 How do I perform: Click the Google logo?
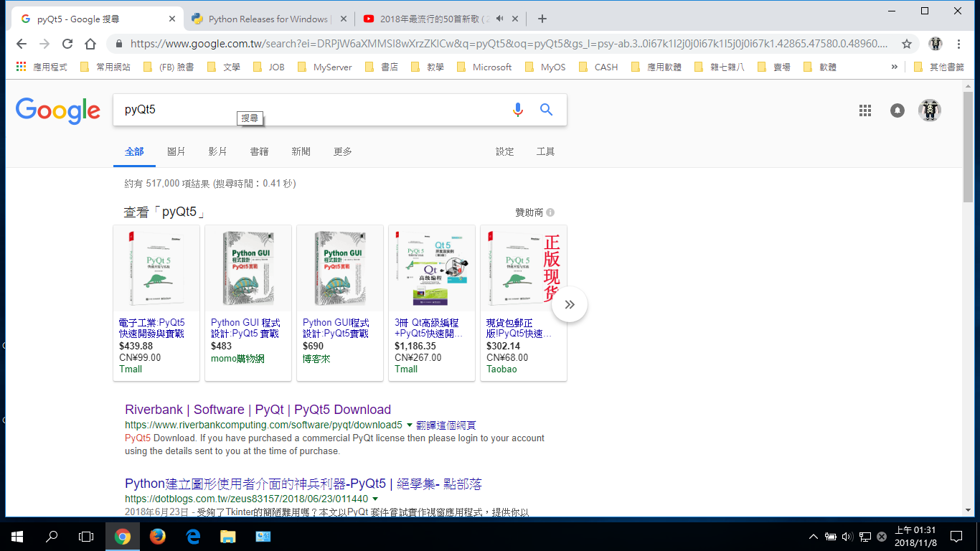(58, 111)
